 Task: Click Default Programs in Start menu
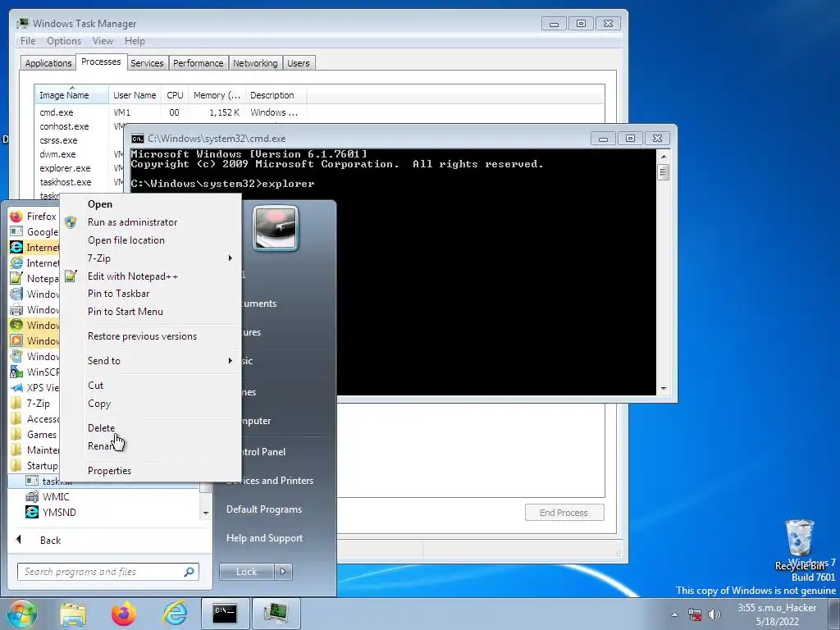(x=264, y=509)
